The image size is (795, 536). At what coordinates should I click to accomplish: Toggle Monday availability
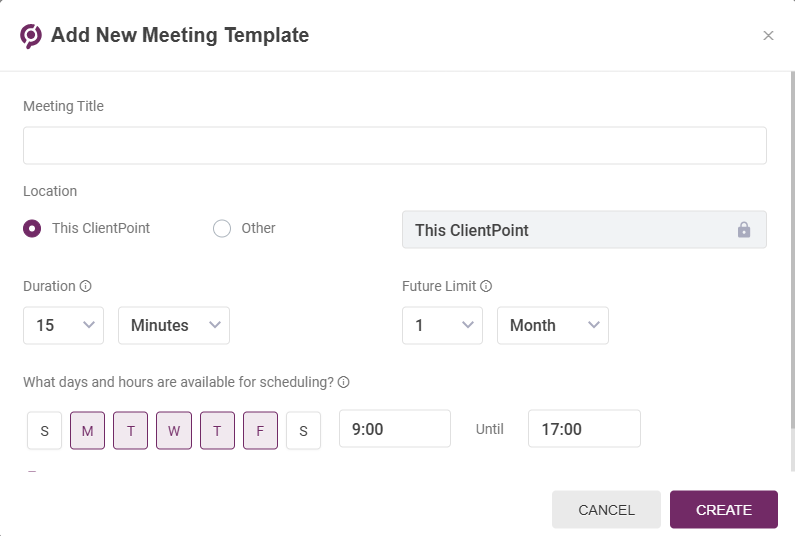88,431
